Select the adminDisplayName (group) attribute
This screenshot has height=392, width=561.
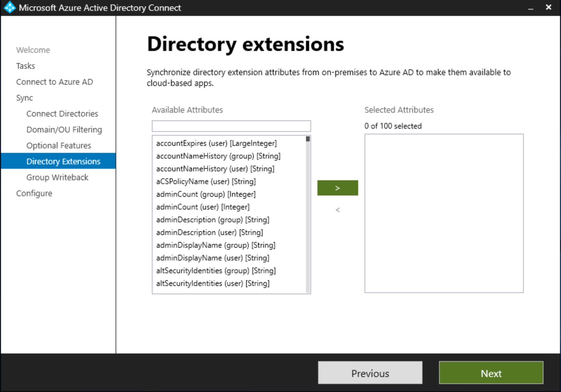tap(216, 245)
